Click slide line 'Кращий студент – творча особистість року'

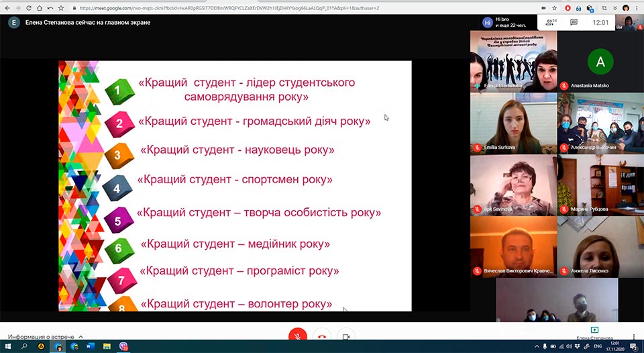[x=259, y=213]
